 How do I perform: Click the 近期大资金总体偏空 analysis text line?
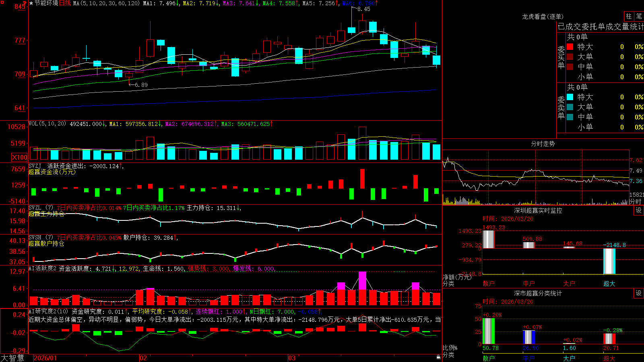tap(235, 319)
